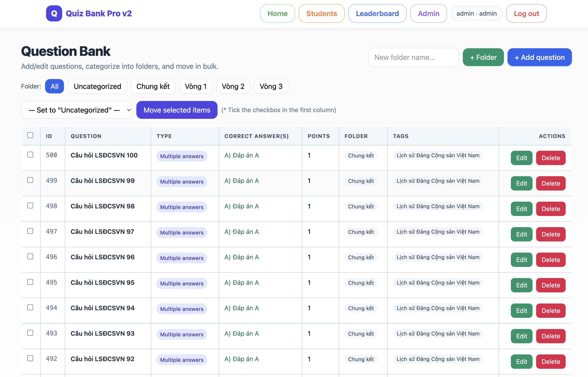The height and width of the screenshot is (377, 588).
Task: Click Move selected items button
Action: click(177, 110)
